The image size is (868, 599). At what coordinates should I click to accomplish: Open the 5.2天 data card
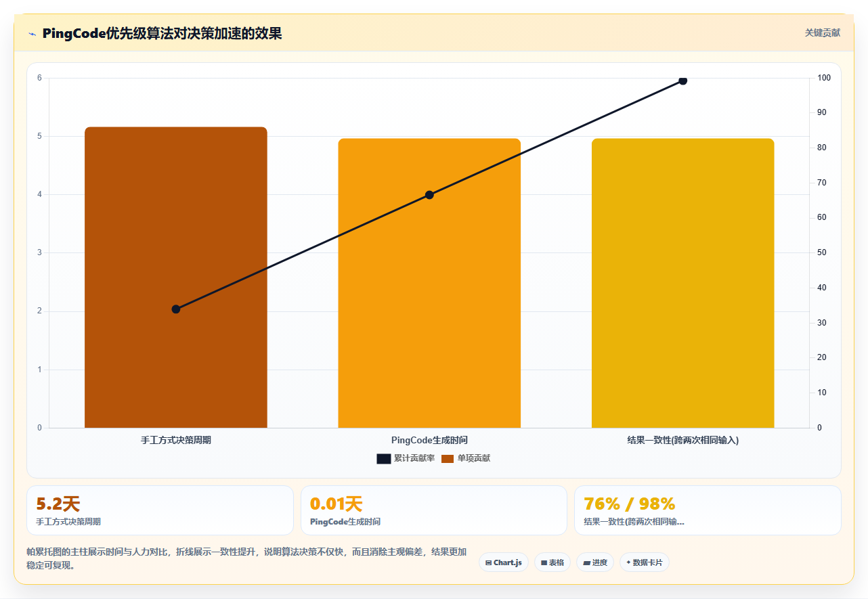coord(160,510)
